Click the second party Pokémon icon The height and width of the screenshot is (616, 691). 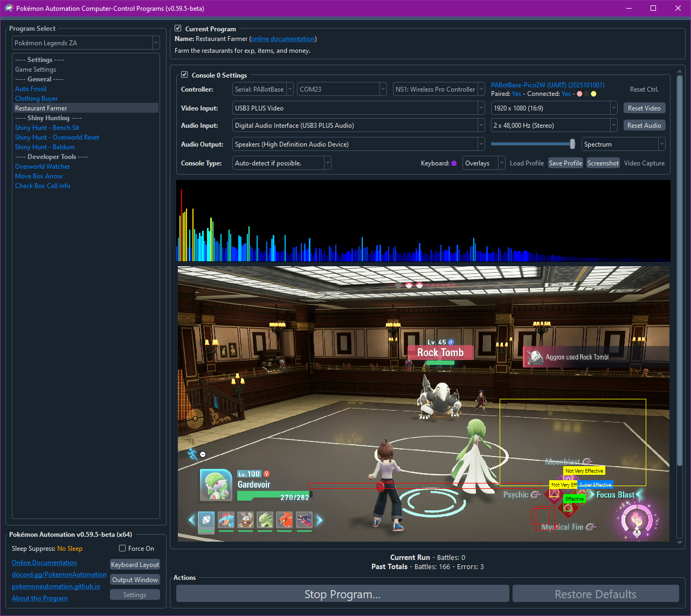226,520
